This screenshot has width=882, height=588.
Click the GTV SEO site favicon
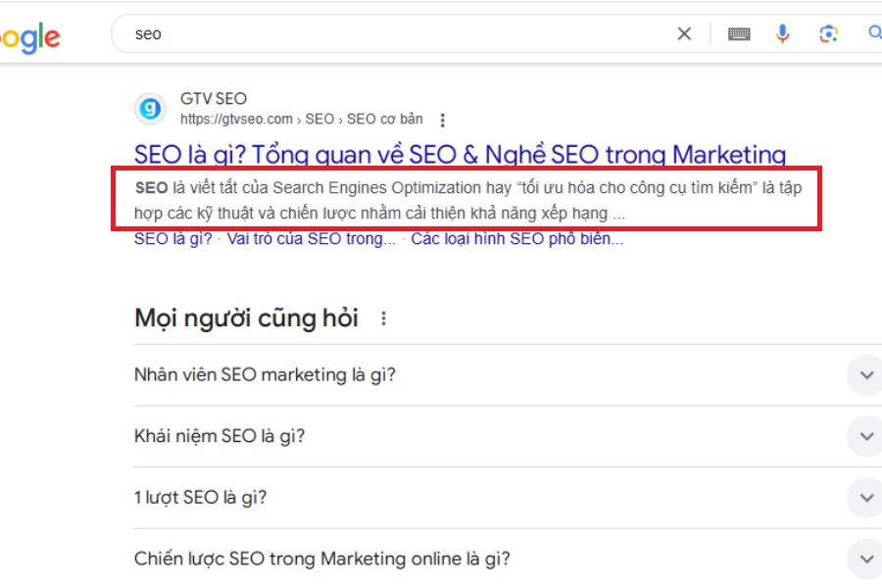click(x=147, y=108)
